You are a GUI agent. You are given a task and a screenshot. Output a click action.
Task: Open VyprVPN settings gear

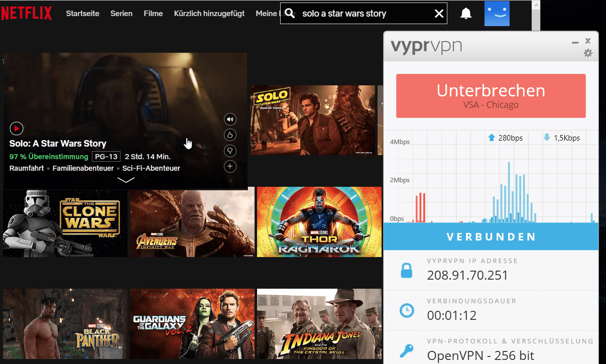coord(588,53)
